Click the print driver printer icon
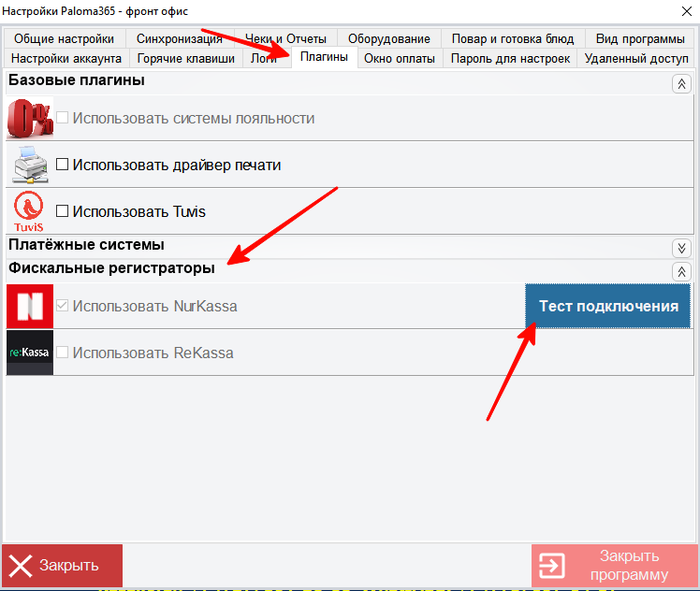The image size is (700, 591). [x=30, y=165]
